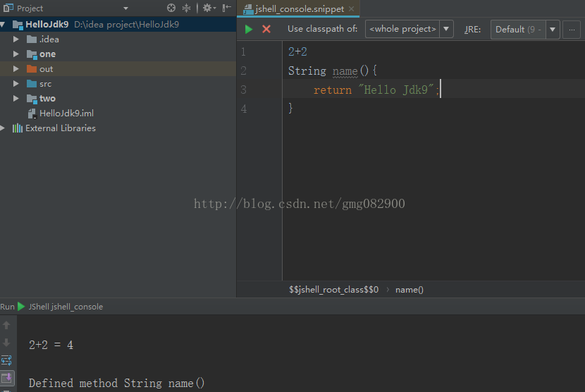Click the Project view icon
The width and height of the screenshot is (585, 392).
coord(8,8)
